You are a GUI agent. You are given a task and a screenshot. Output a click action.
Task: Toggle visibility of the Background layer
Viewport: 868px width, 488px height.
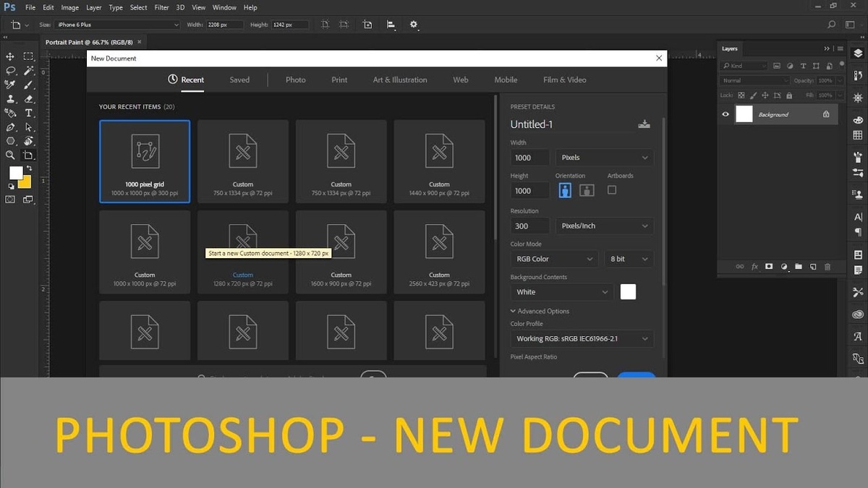(726, 114)
